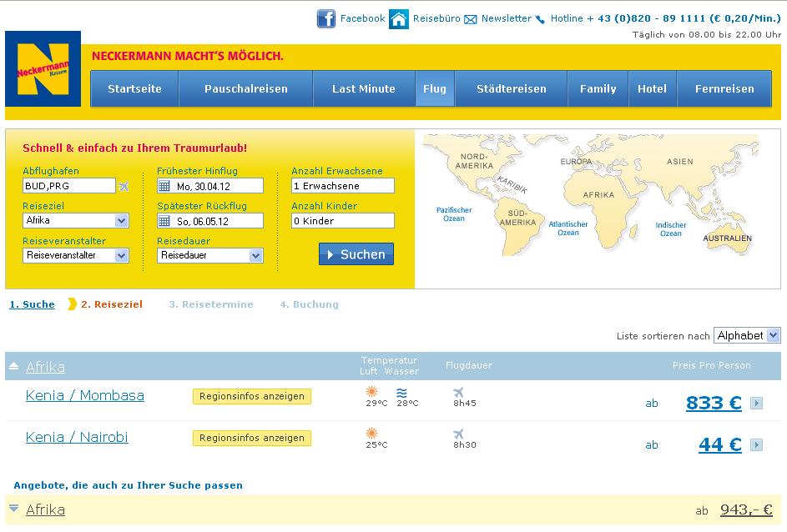Open the Startseite navigation tab
The width and height of the screenshot is (787, 532).
[x=134, y=88]
